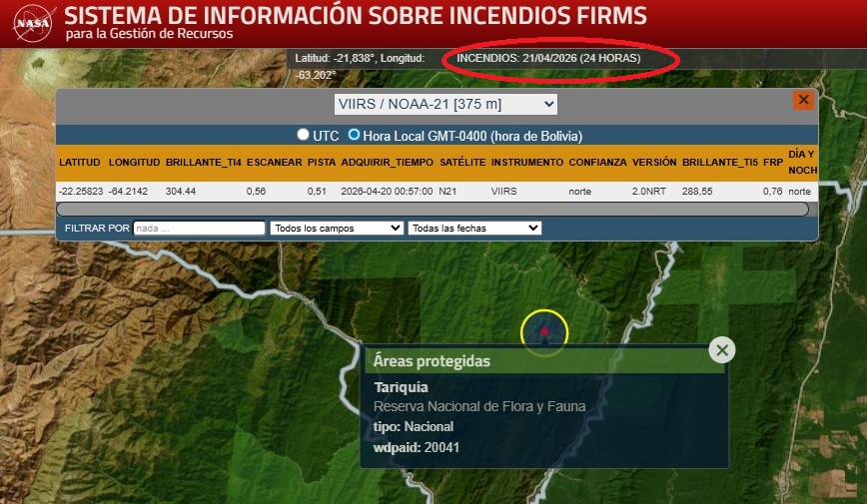
Task: Click the INCENDIOS 21/04/2026 date label
Action: 548,59
